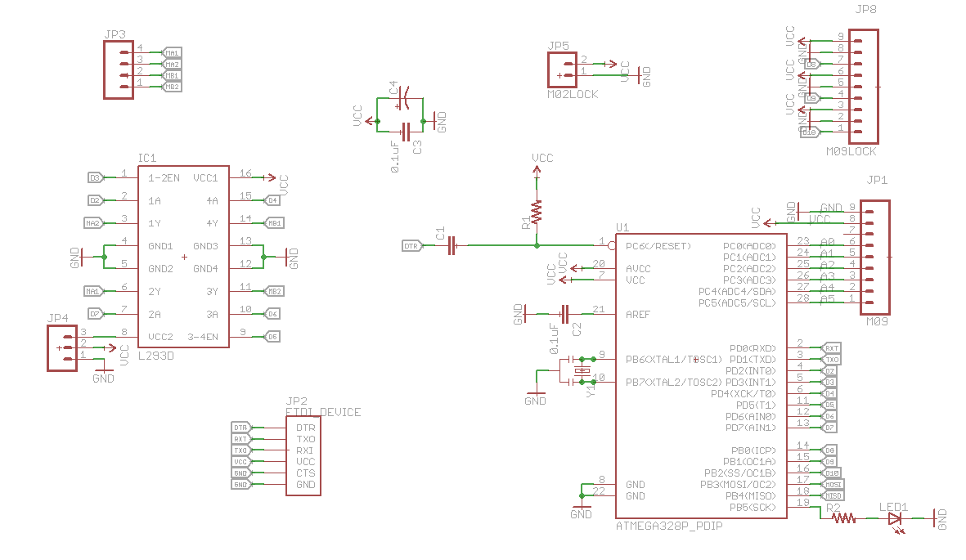Click the GND symbol below JP4
Image resolution: width=966 pixels, height=560 pixels.
pyautogui.click(x=104, y=375)
